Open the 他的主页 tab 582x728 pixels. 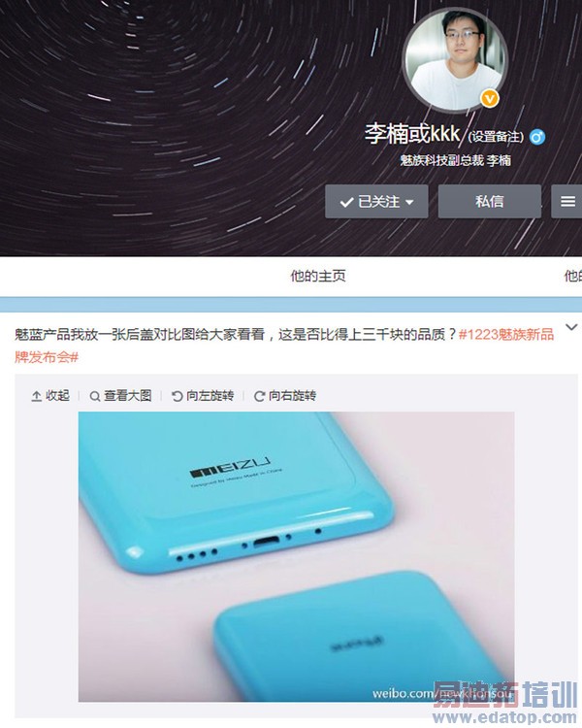tap(318, 277)
